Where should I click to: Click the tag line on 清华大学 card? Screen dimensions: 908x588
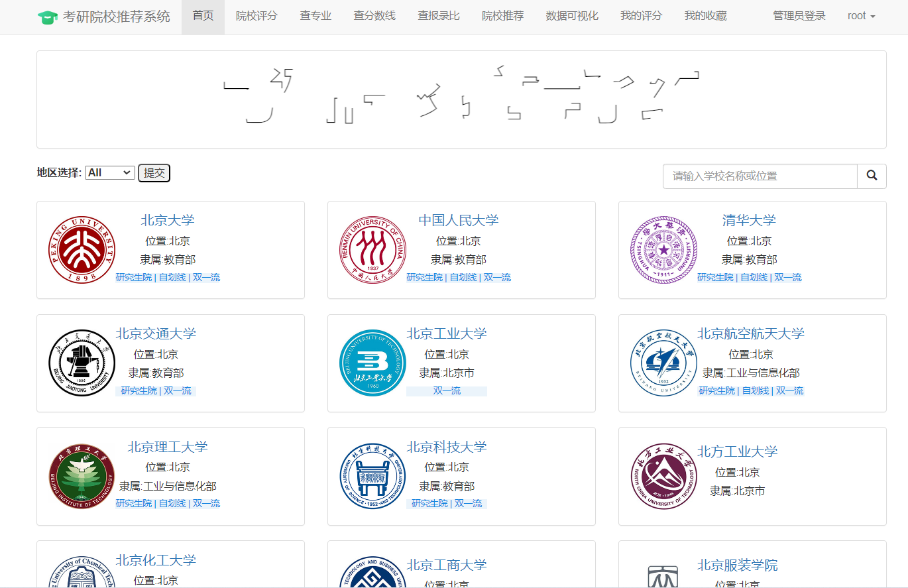click(750, 277)
